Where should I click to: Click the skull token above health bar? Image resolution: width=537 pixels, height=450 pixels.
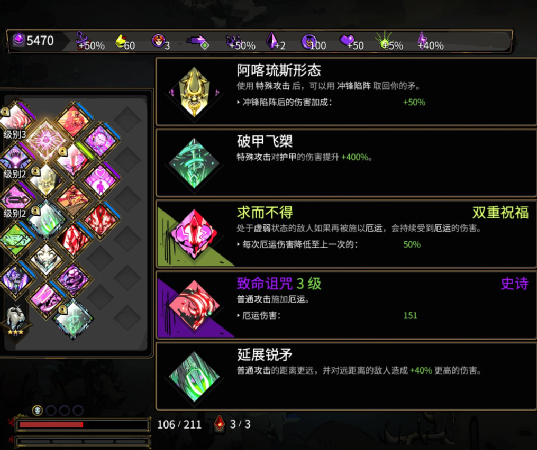(37, 410)
